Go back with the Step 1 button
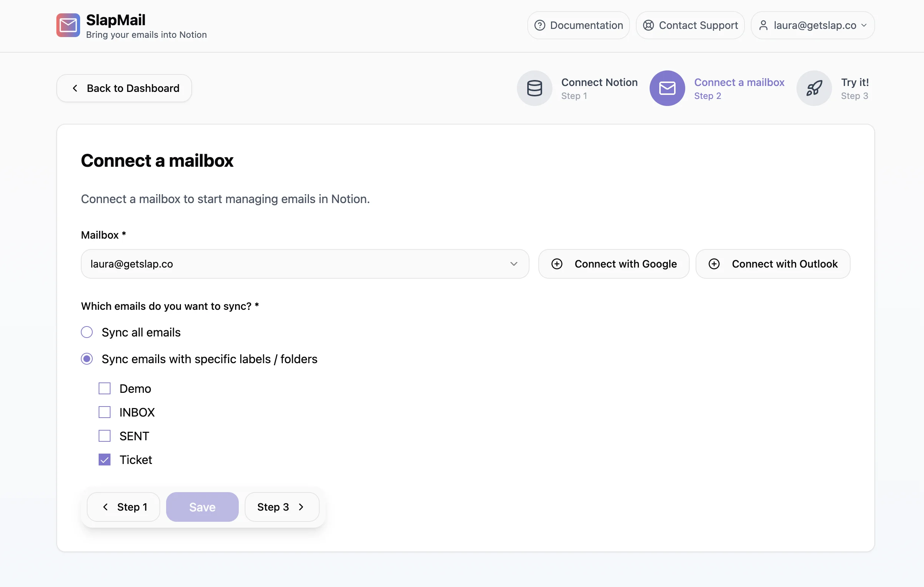Image resolution: width=924 pixels, height=587 pixels. point(123,507)
